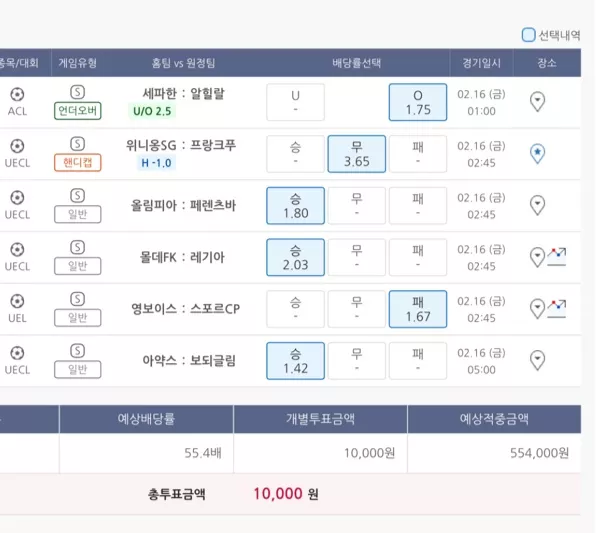Click the 핸디캡 game type tag
Screen dimensions: 601x533
78,162
